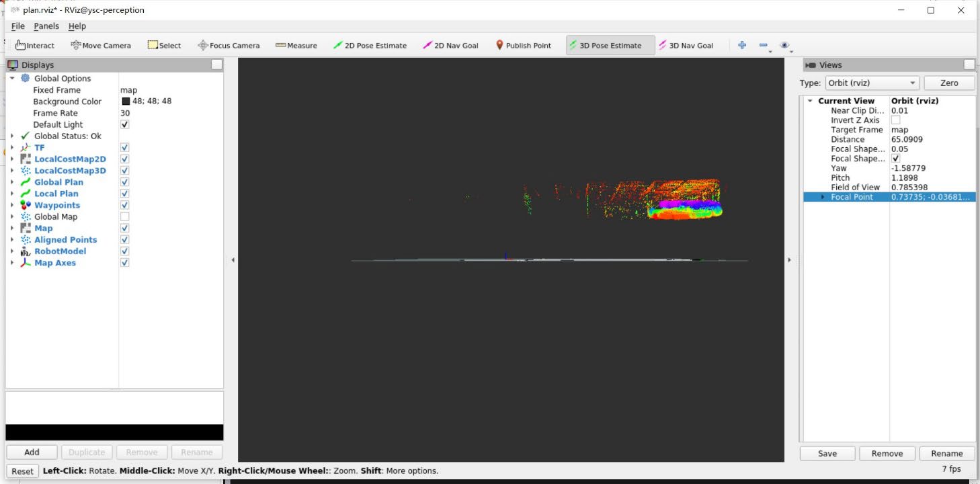Select the Interact tool
980x484 pixels.
35,46
